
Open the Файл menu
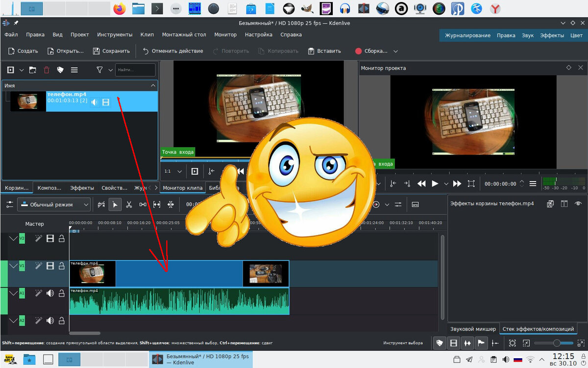[x=11, y=35]
